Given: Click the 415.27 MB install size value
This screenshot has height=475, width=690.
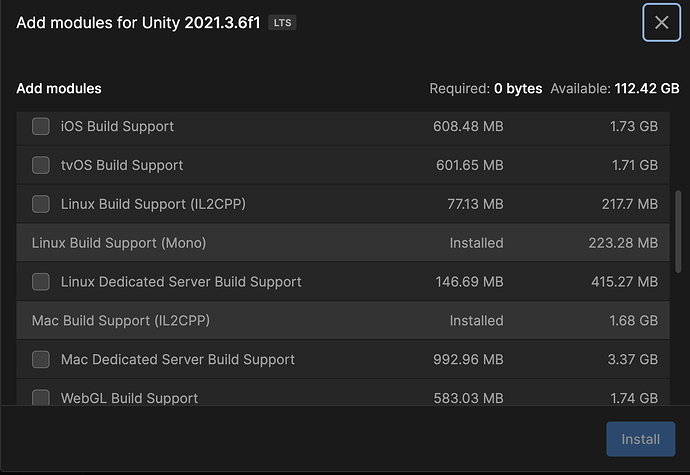Looking at the screenshot, I should pos(624,282).
